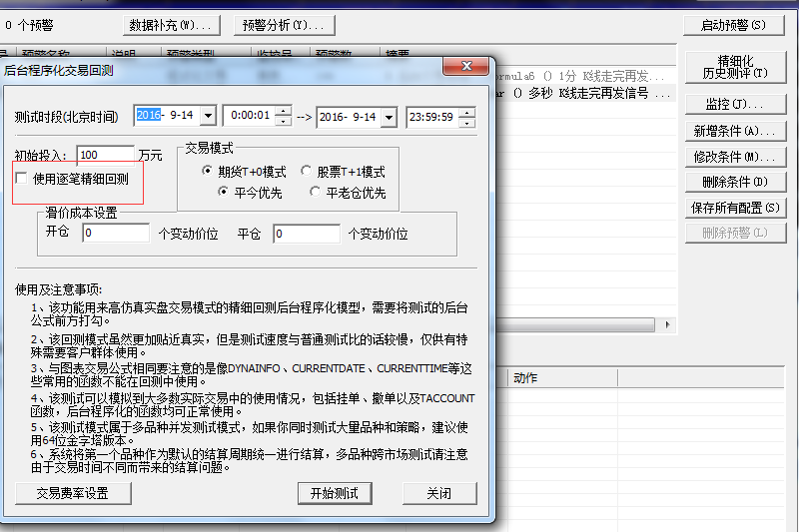This screenshot has width=799, height=532.
Task: Click the 启动预警(S) button
Action: pos(733,25)
